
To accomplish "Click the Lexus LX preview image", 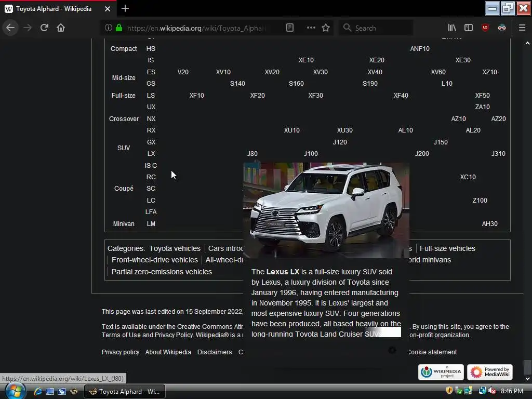I will pyautogui.click(x=326, y=210).
